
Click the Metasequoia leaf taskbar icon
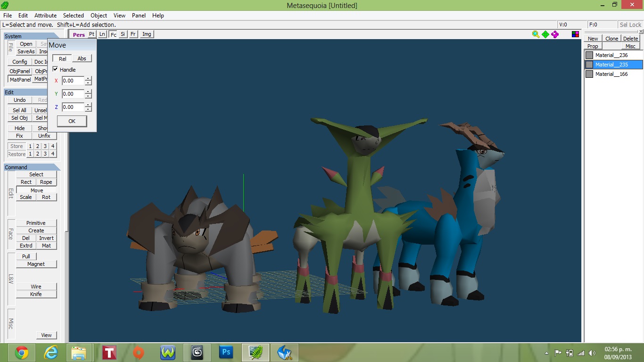click(256, 353)
